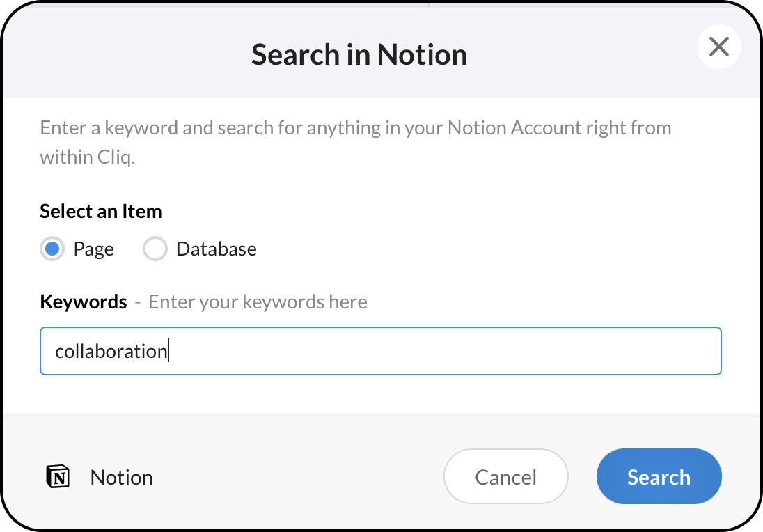This screenshot has height=532, width=763.
Task: Click the "Enter your keywords here" hint
Action: point(258,302)
